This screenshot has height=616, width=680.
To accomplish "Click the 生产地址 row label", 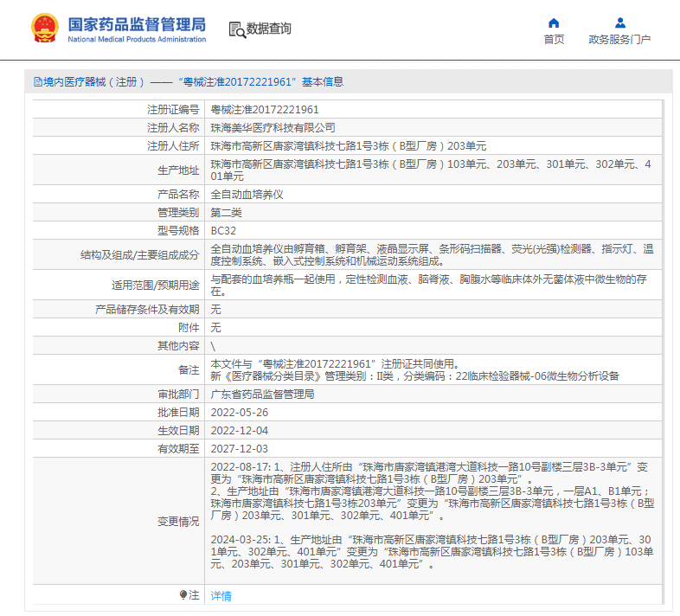I will (178, 170).
